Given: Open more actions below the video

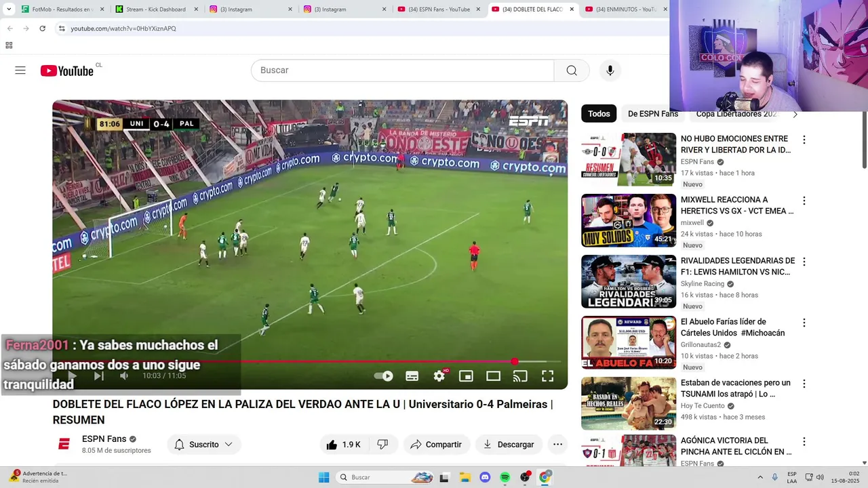Looking at the screenshot, I should [557, 445].
